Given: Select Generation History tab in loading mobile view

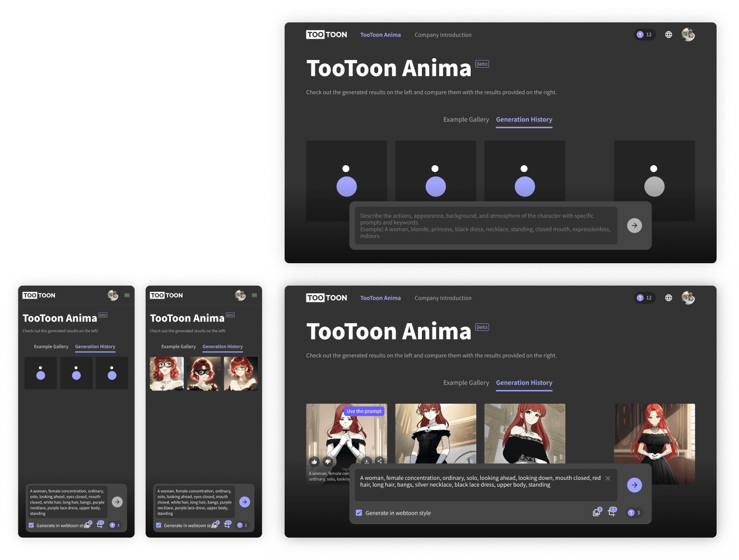Looking at the screenshot, I should 95,347.
